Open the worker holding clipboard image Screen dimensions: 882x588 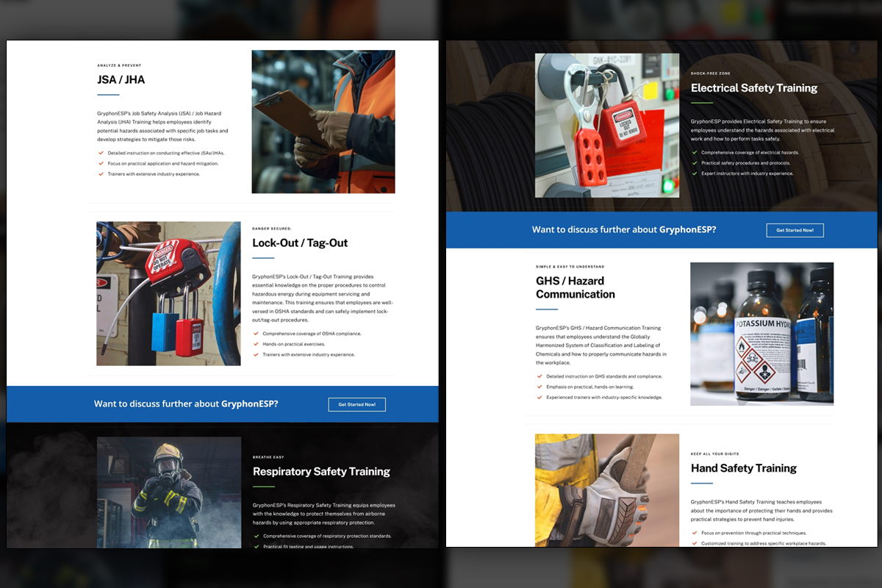pyautogui.click(x=323, y=122)
